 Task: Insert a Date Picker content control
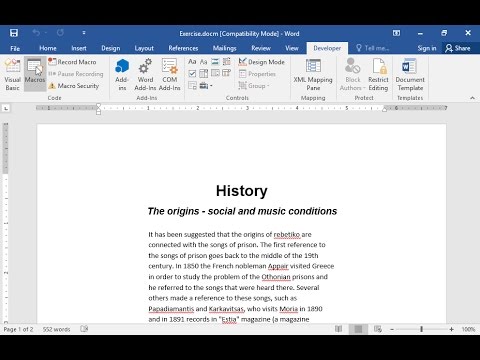click(227, 73)
